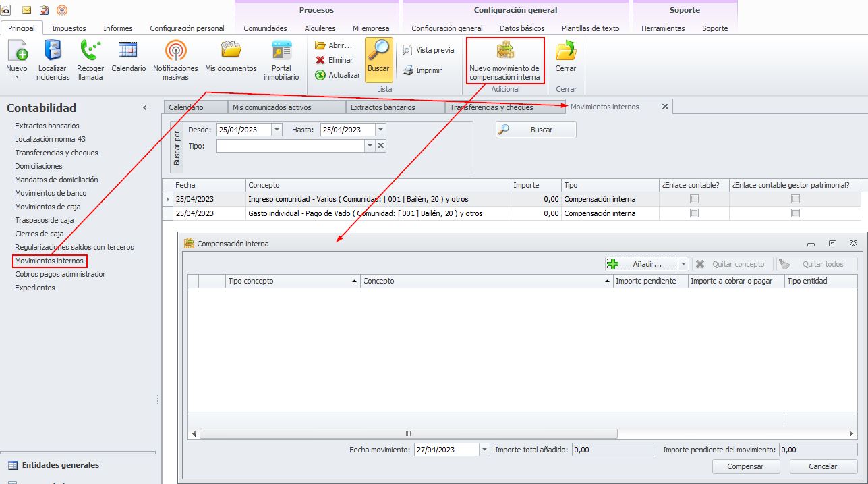Collapse the Contabilidad side panel
The height and width of the screenshot is (484, 868).
145,108
